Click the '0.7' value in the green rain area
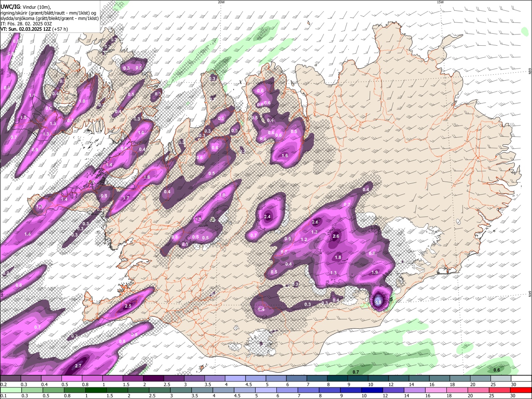The height and width of the screenshot is (399, 532). (356, 372)
